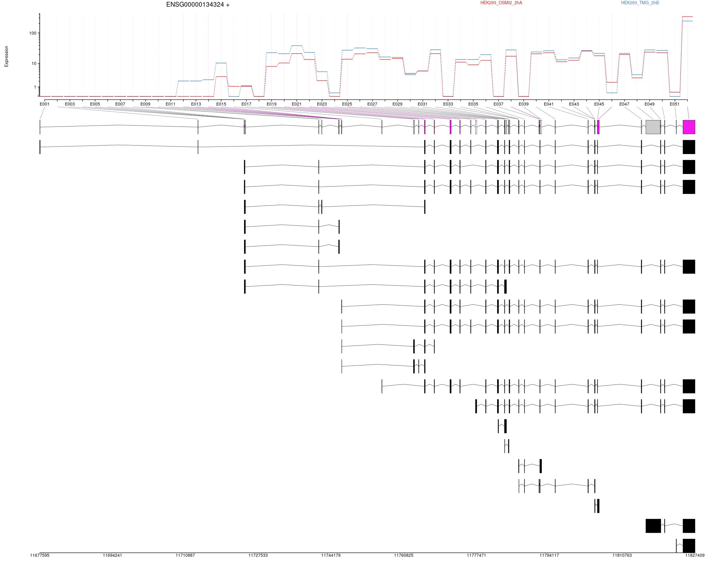Click genomic coordinate 11677595
The width and height of the screenshot is (728, 561).
coord(40,555)
